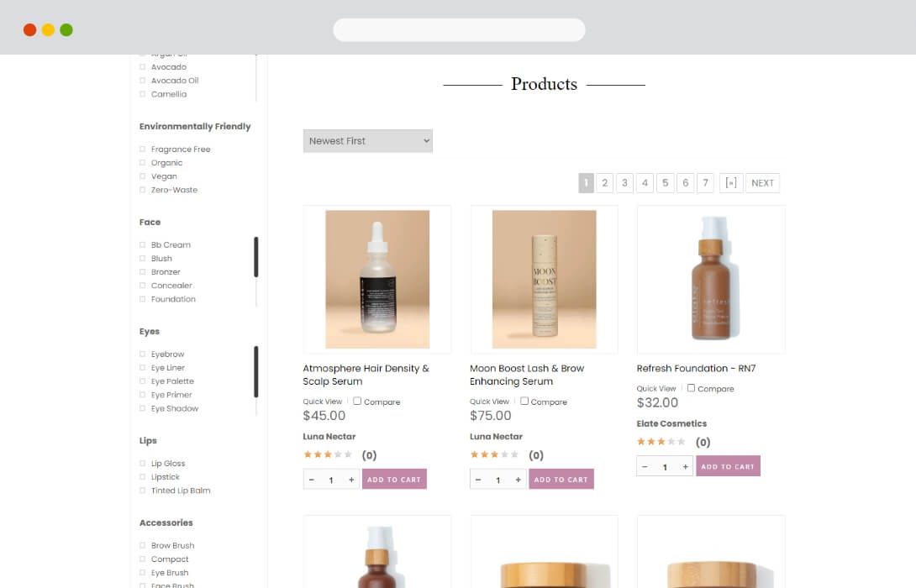The image size is (916, 588).
Task: Enable the Vegan filter
Action: 143,176
